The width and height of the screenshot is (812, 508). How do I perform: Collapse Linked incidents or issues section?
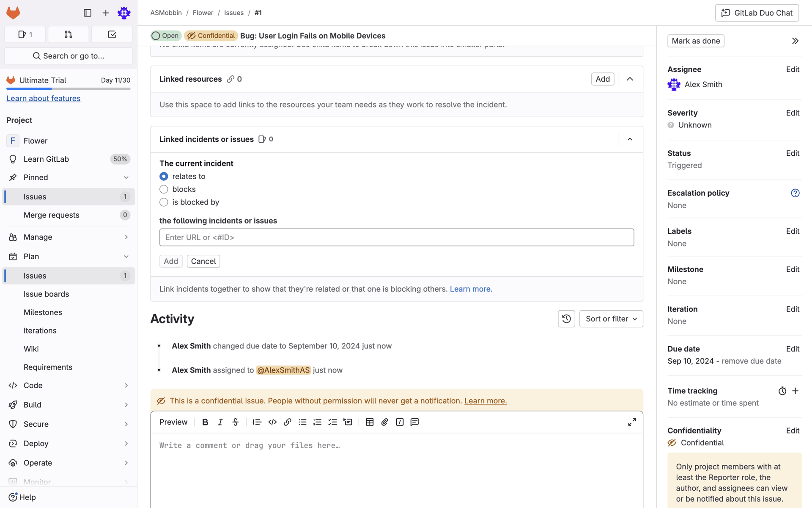pos(630,139)
